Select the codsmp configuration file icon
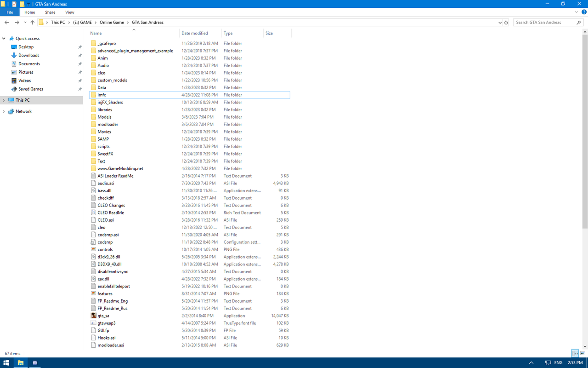Screen dimensions: 588x368 click(x=94, y=242)
